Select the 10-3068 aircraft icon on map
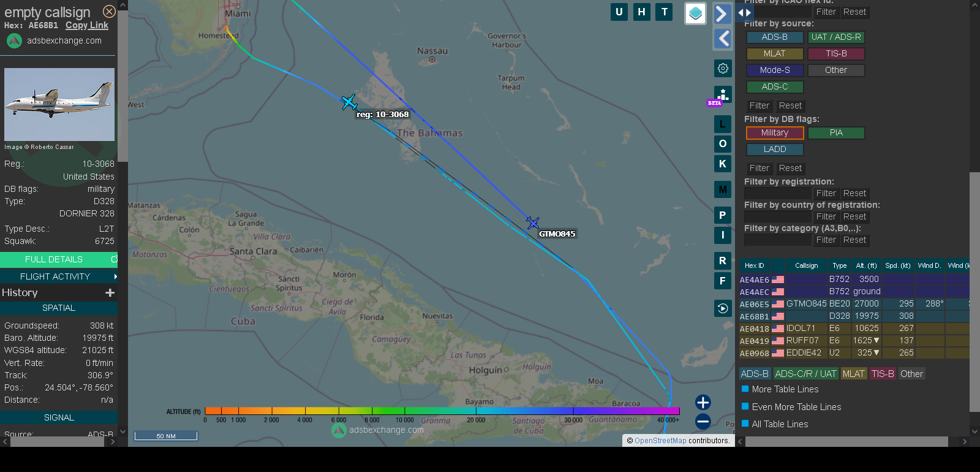Screen dimensions: 980x472 (349, 102)
